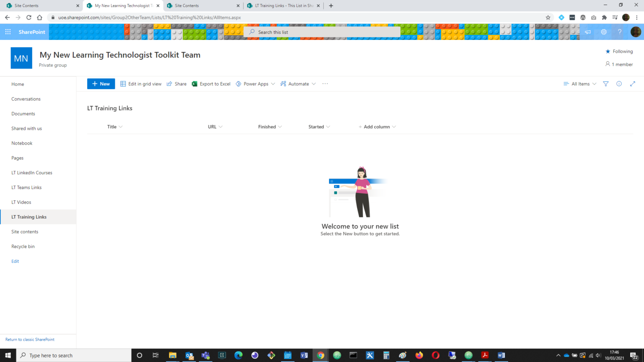644x362 pixels.
Task: Go to LT Videos in navigation
Action: 21,202
